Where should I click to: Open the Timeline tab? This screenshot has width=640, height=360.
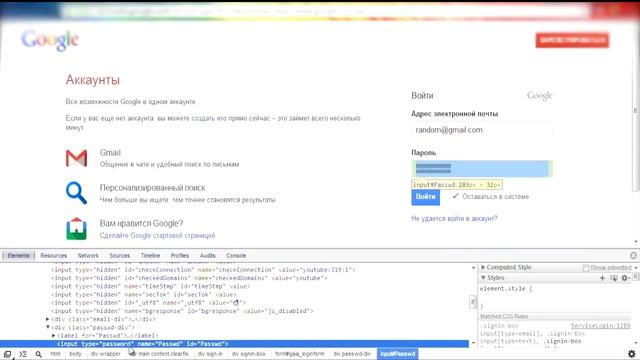coord(150,256)
